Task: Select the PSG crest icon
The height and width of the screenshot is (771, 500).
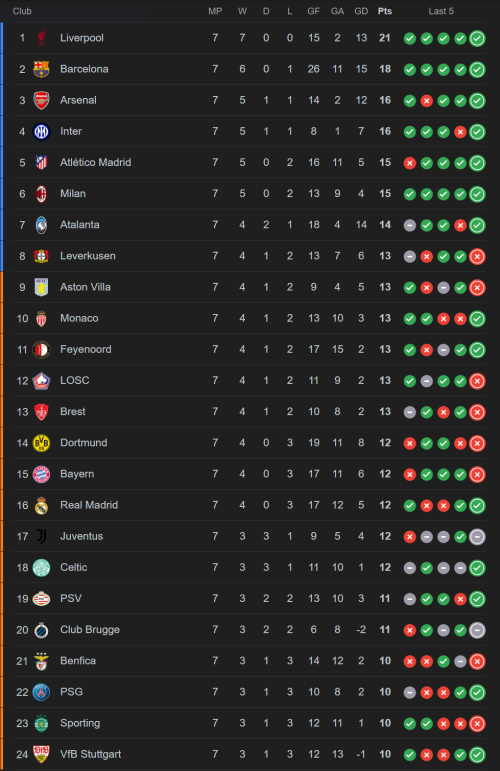Action: point(41,692)
